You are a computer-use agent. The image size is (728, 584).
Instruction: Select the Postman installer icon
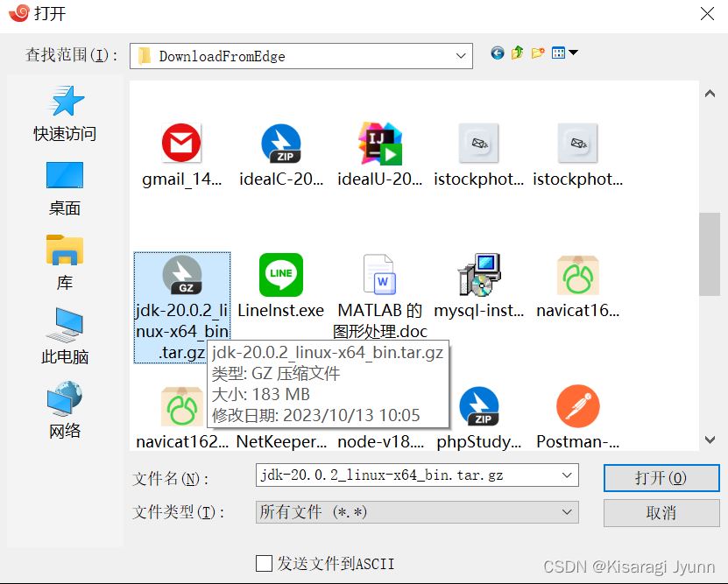tap(578, 406)
